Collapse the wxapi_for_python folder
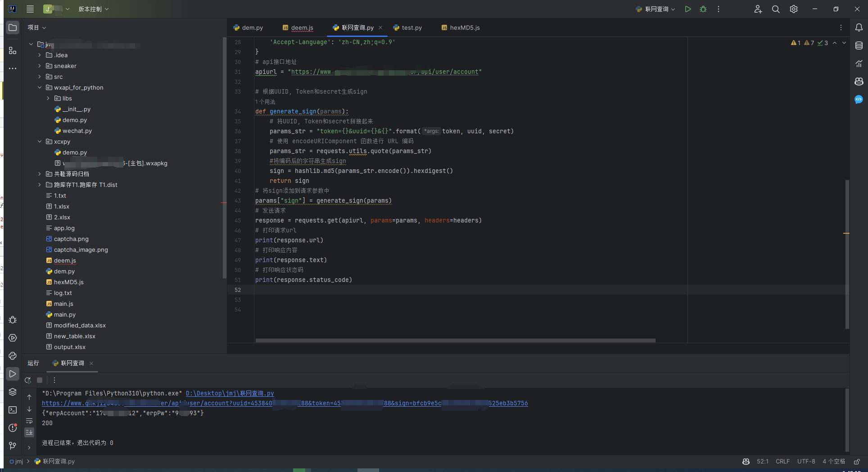This screenshot has height=472, width=868. [x=40, y=87]
